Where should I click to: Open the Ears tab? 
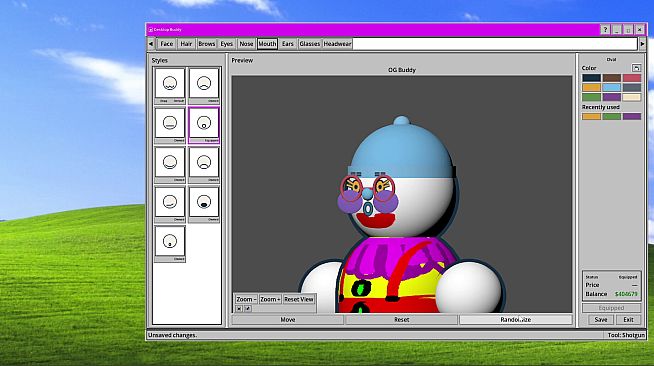pos(287,44)
